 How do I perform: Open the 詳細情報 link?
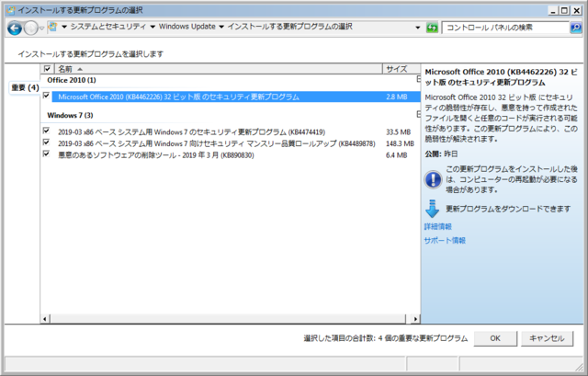437,227
